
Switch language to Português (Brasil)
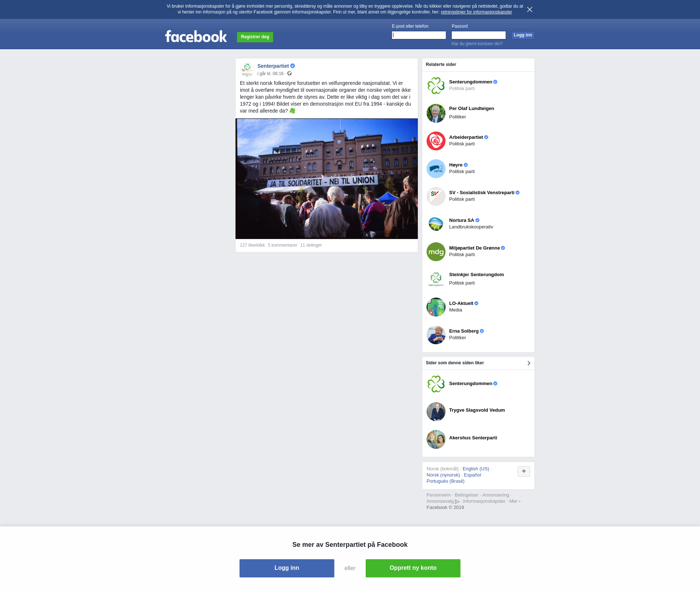tap(446, 481)
